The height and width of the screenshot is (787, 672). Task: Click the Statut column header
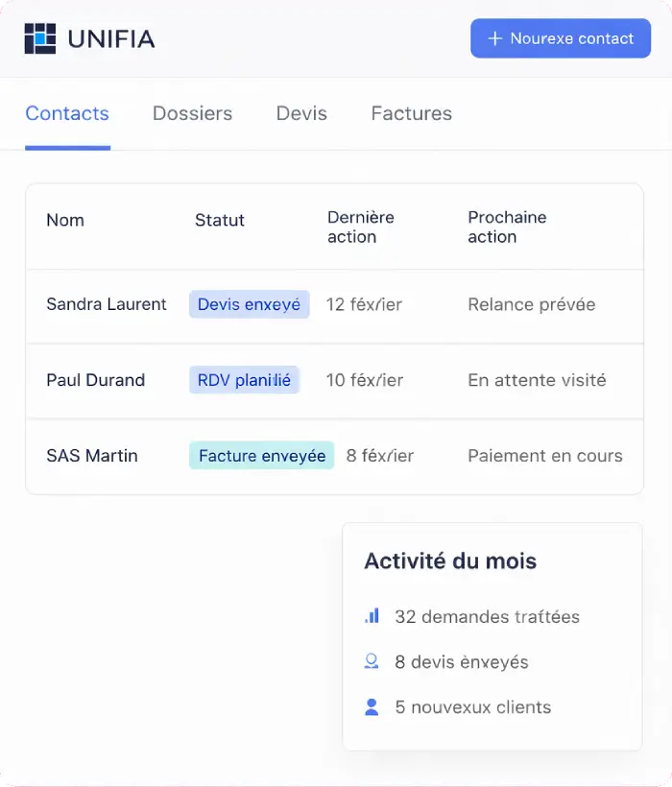pyautogui.click(x=219, y=220)
